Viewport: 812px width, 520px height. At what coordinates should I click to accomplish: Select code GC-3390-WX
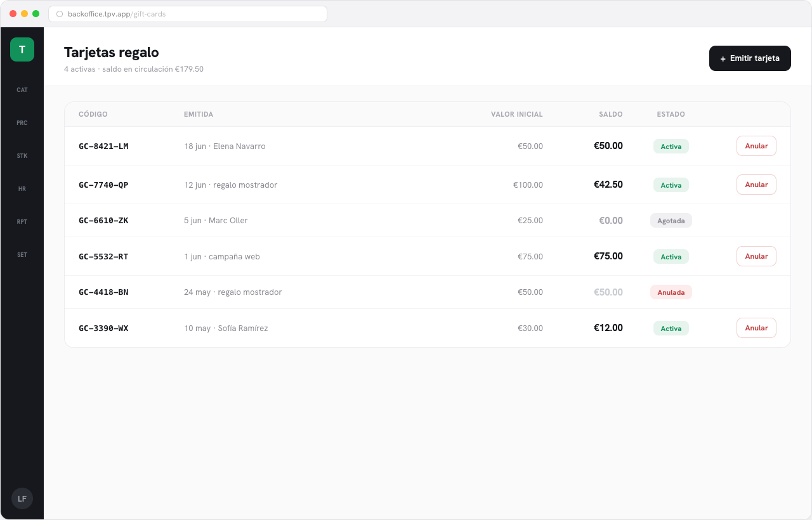pyautogui.click(x=103, y=328)
